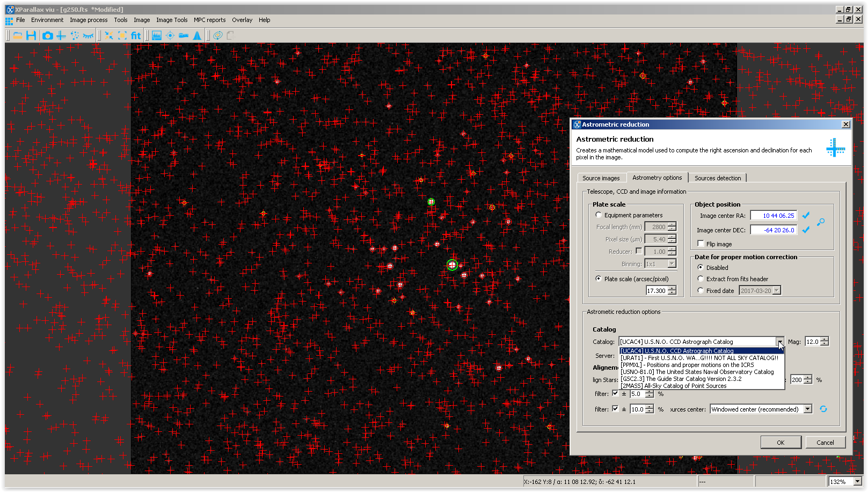Toggle the Flip image checkbox
The width and height of the screenshot is (868, 492).
701,244
